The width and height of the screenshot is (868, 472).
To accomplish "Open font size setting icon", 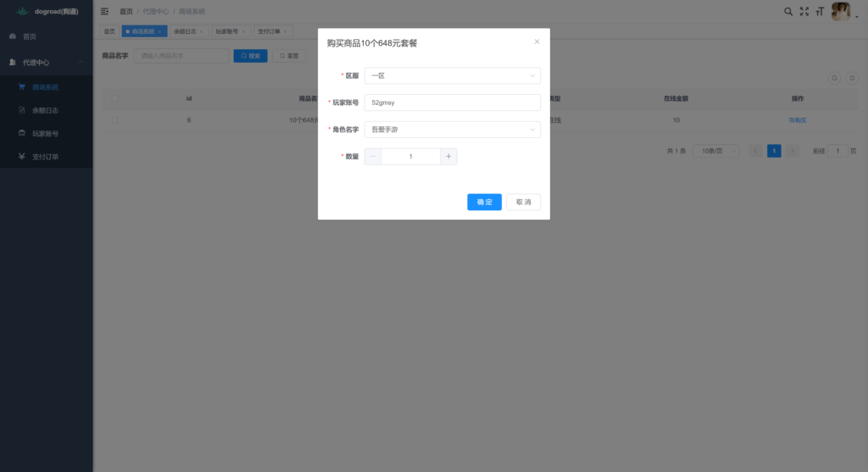I will pyautogui.click(x=820, y=11).
